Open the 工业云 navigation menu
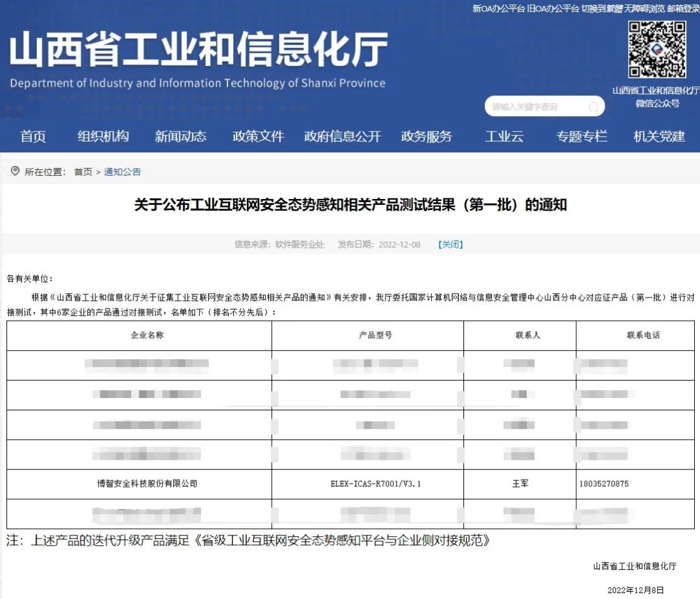 click(504, 136)
